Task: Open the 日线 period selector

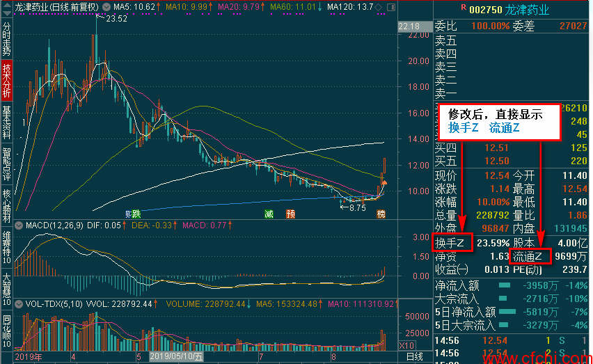Action: 414,356
